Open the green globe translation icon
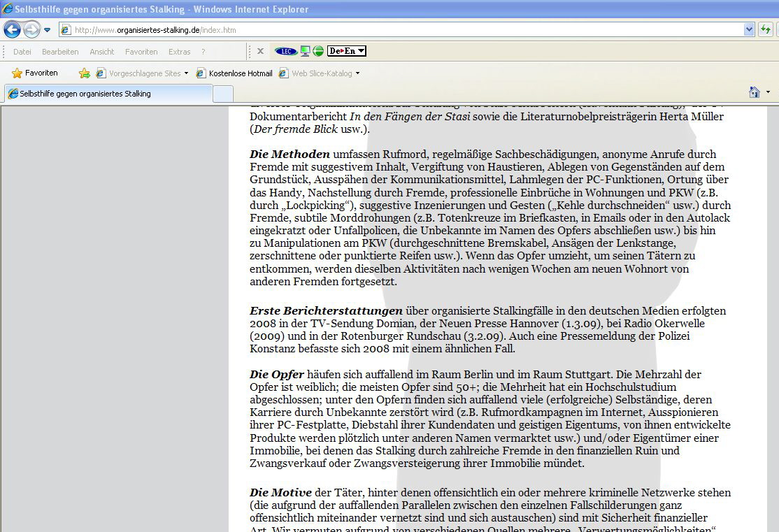This screenshot has height=532, width=779. pyautogui.click(x=318, y=50)
